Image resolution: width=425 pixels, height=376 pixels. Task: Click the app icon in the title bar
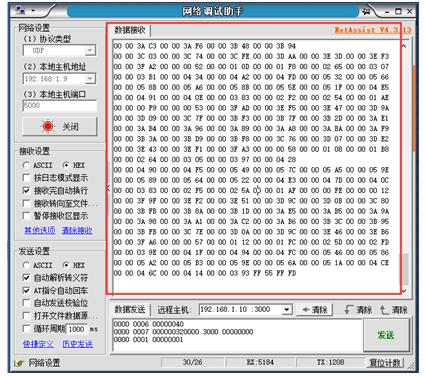pos(20,11)
